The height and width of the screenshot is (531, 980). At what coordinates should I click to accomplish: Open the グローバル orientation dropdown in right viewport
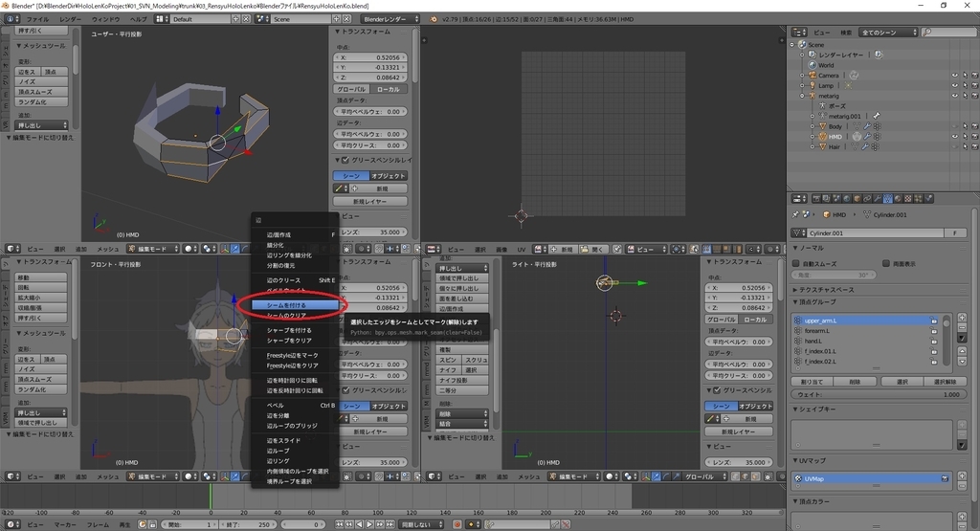pyautogui.click(x=703, y=476)
